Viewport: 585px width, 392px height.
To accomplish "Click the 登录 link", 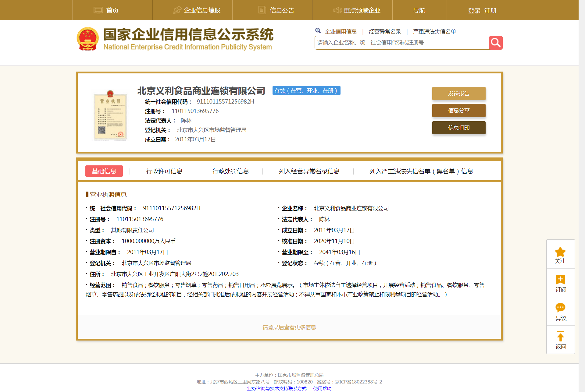I will coord(474,11).
